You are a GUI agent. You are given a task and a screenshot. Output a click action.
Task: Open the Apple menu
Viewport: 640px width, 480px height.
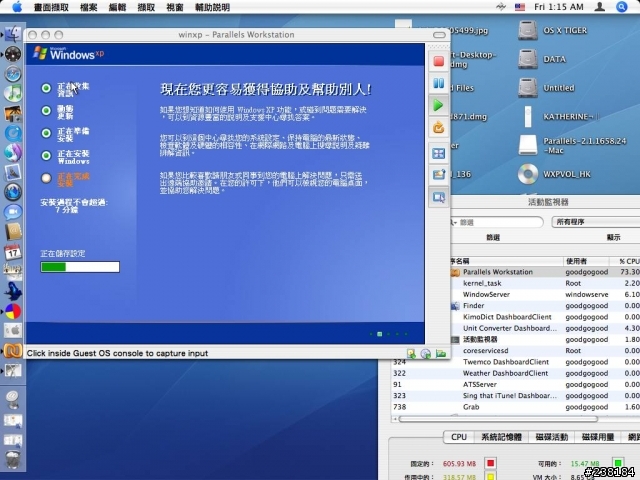tap(16, 7)
